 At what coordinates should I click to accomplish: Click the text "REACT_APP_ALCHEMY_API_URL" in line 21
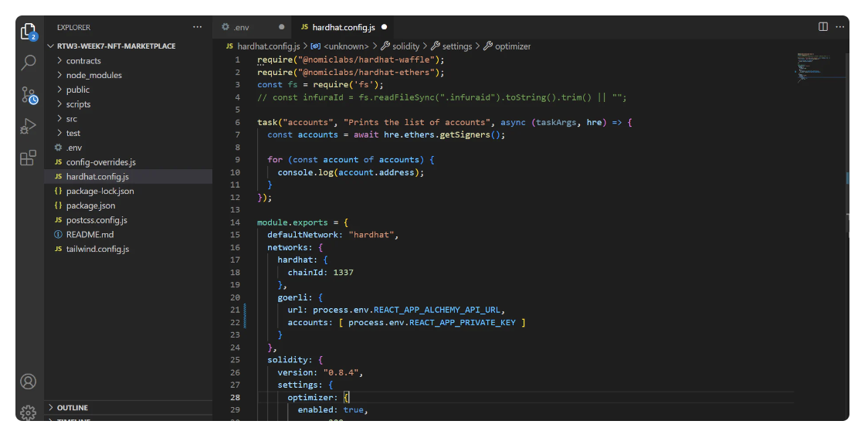coord(437,310)
